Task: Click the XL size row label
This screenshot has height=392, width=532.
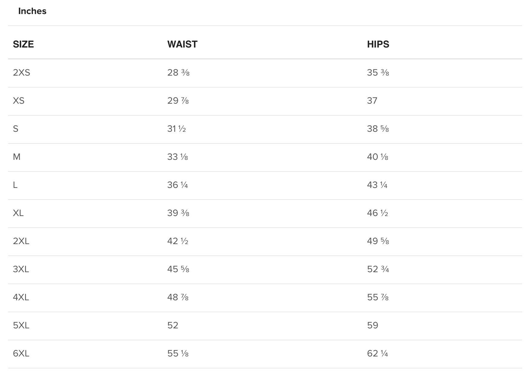Action: coord(18,213)
